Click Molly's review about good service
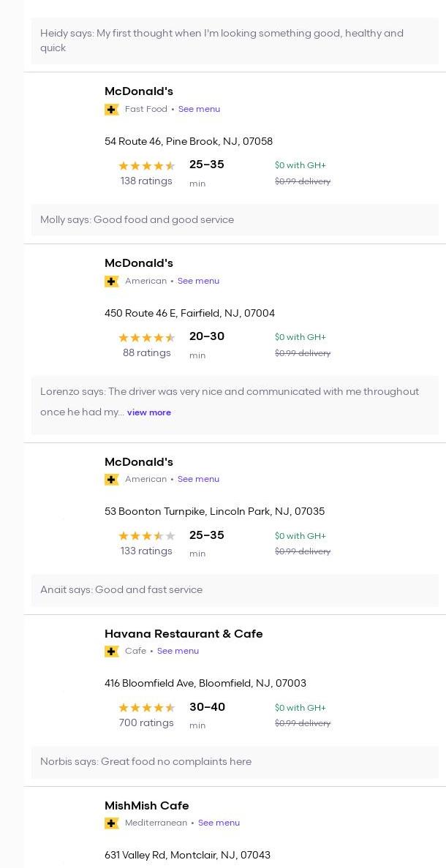Viewport: 446px width, 868px height. [x=137, y=220]
